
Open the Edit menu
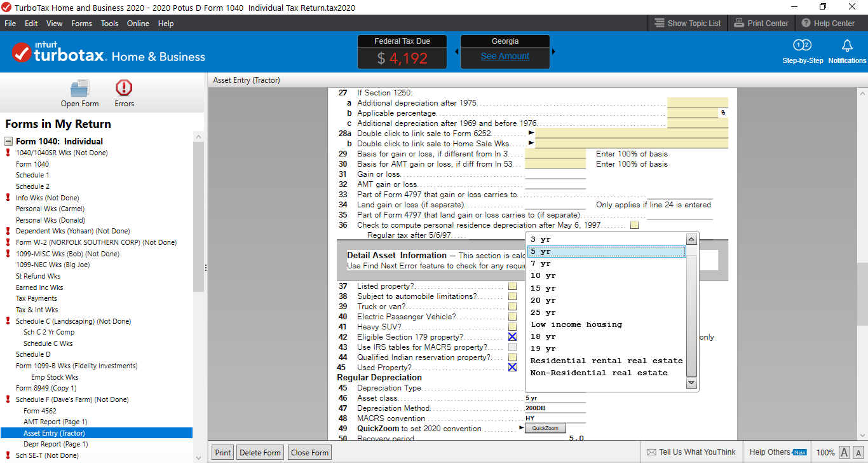click(31, 24)
